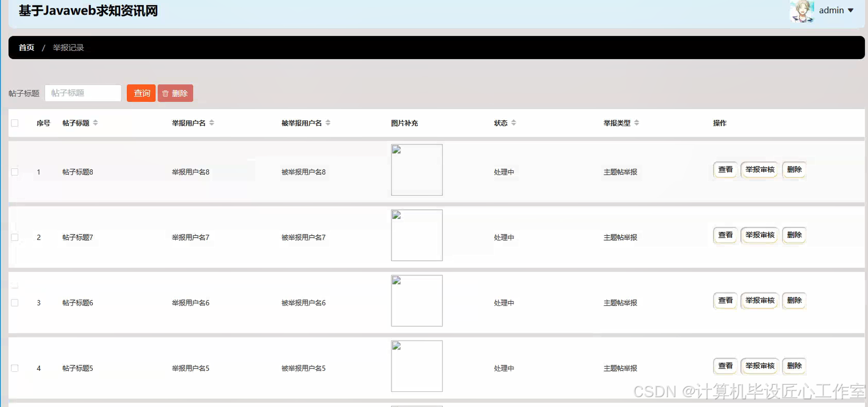Open the admin avatar picture
This screenshot has width=868, height=407.
pos(802,11)
